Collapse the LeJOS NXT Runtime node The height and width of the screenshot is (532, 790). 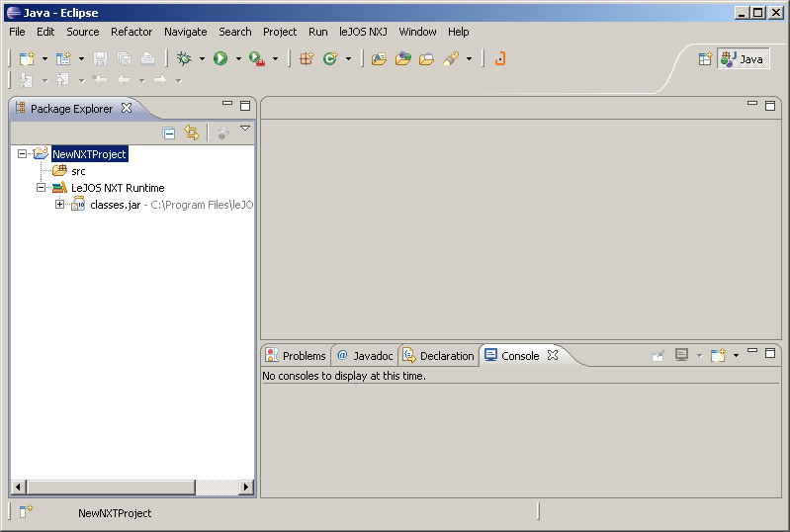click(x=41, y=188)
